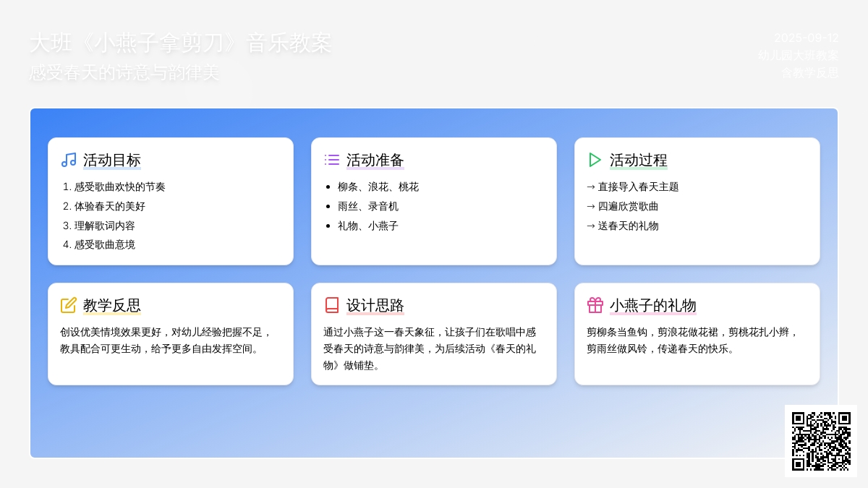Click step 送春天的礼物
868x488 pixels.
click(628, 226)
